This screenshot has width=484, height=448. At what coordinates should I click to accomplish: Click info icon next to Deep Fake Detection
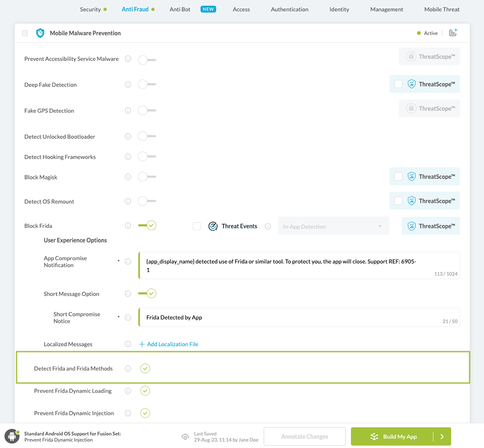[128, 85]
